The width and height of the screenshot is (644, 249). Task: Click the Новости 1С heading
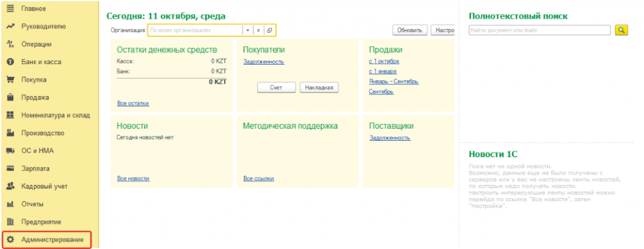pos(493,154)
